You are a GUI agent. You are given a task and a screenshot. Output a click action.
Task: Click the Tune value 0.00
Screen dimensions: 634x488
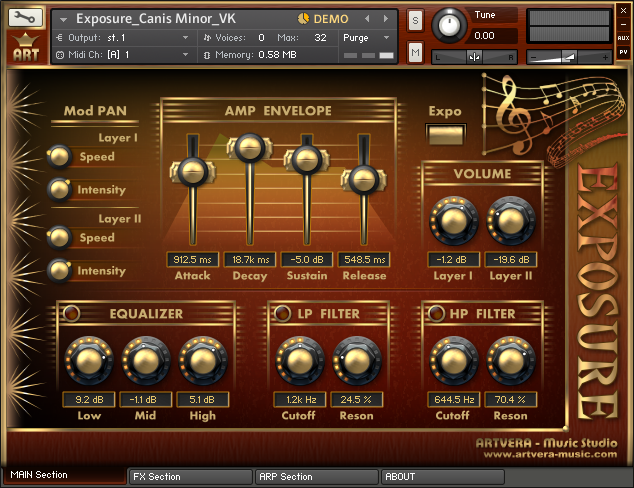(x=484, y=36)
